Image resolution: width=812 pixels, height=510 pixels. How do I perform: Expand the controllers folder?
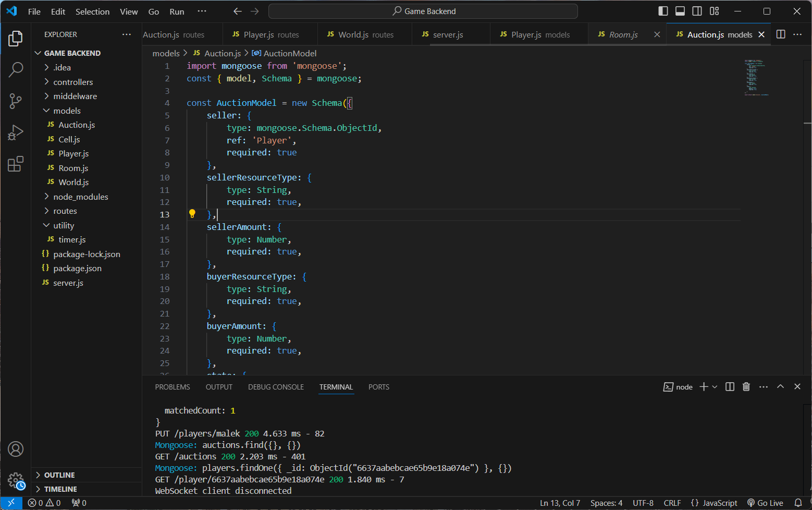pyautogui.click(x=73, y=82)
